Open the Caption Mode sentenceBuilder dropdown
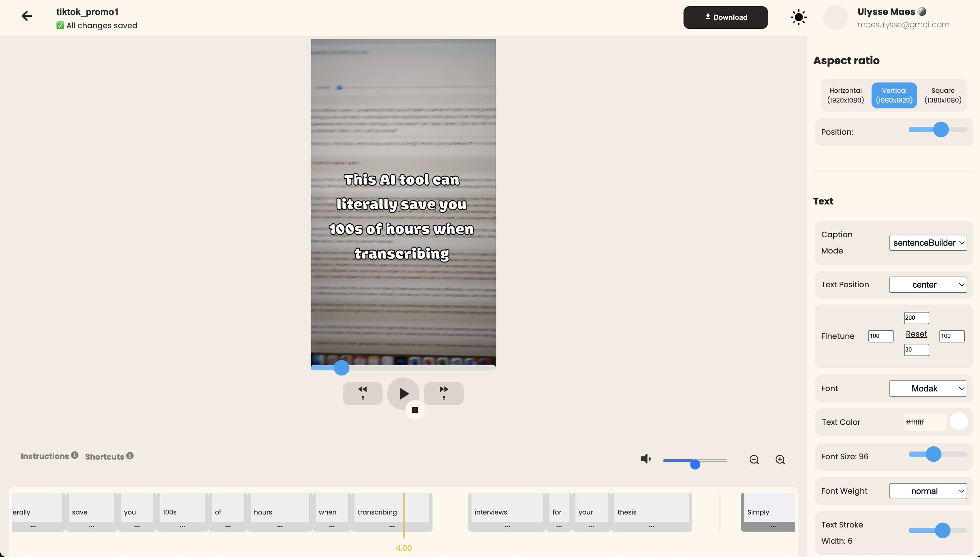Image resolution: width=980 pixels, height=557 pixels. (929, 243)
